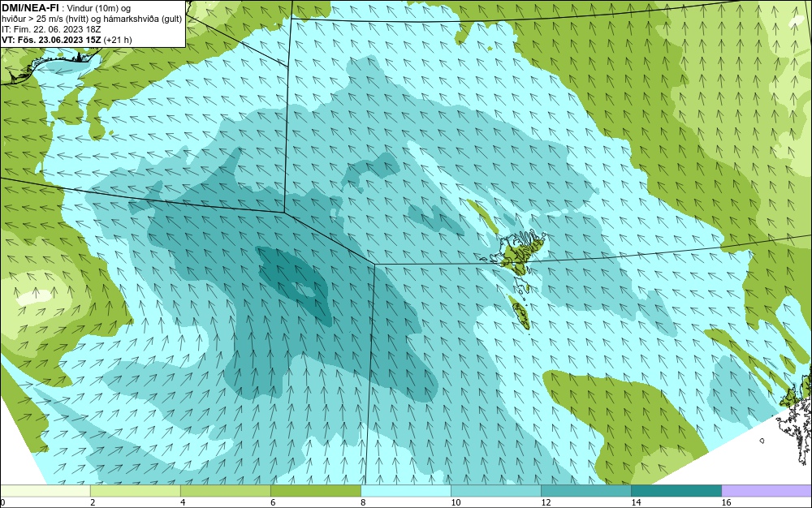Click the legend label '12'

[545, 502]
